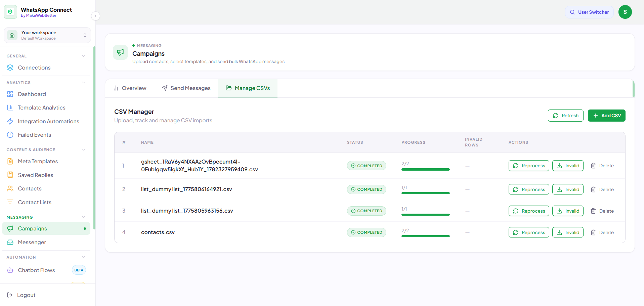
Task: Reprocess list_dummy list_1775806164921.csv
Action: click(x=529, y=189)
